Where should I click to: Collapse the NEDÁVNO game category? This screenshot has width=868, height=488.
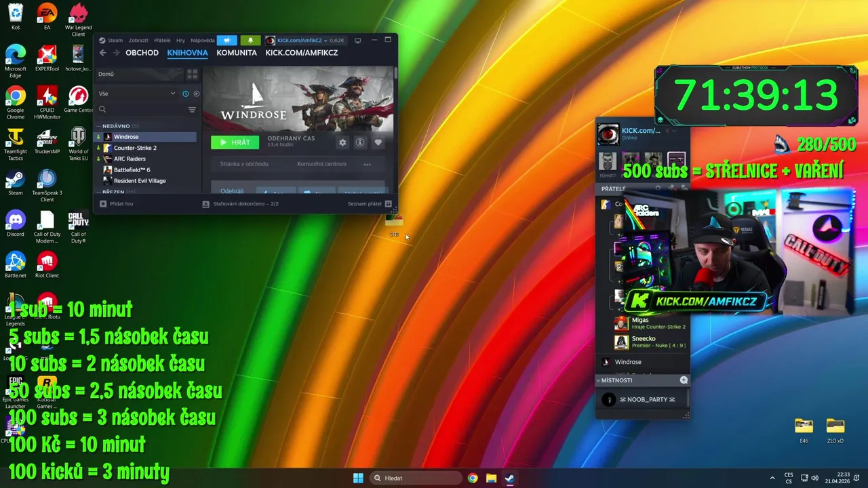point(98,126)
